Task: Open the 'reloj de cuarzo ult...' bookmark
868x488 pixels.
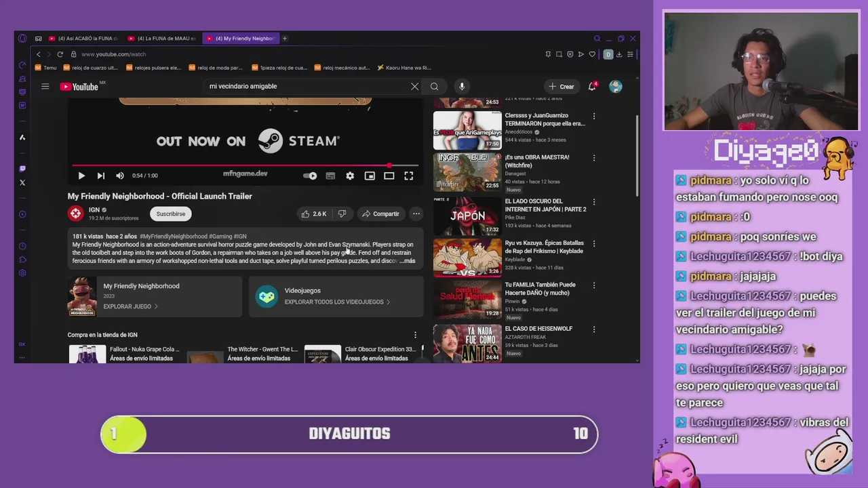Action: click(x=90, y=68)
